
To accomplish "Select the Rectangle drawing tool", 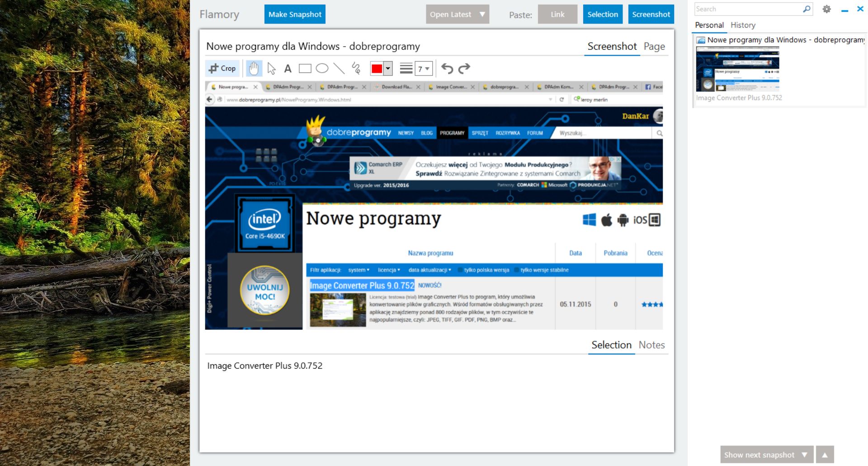I will [306, 68].
